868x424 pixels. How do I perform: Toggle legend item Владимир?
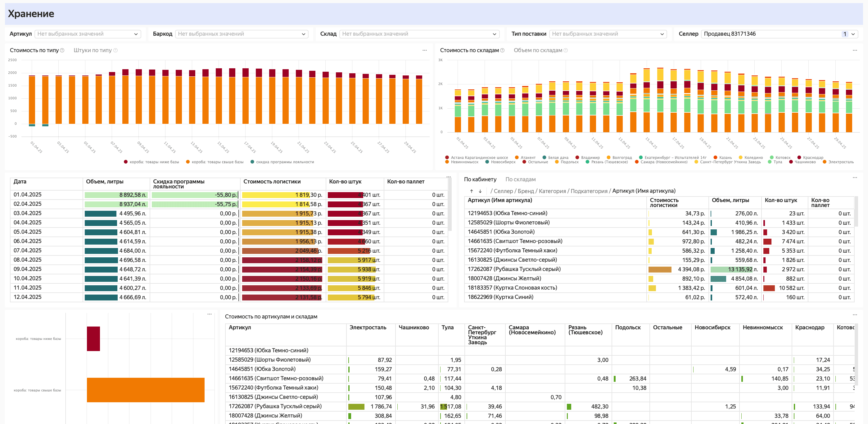coord(587,157)
